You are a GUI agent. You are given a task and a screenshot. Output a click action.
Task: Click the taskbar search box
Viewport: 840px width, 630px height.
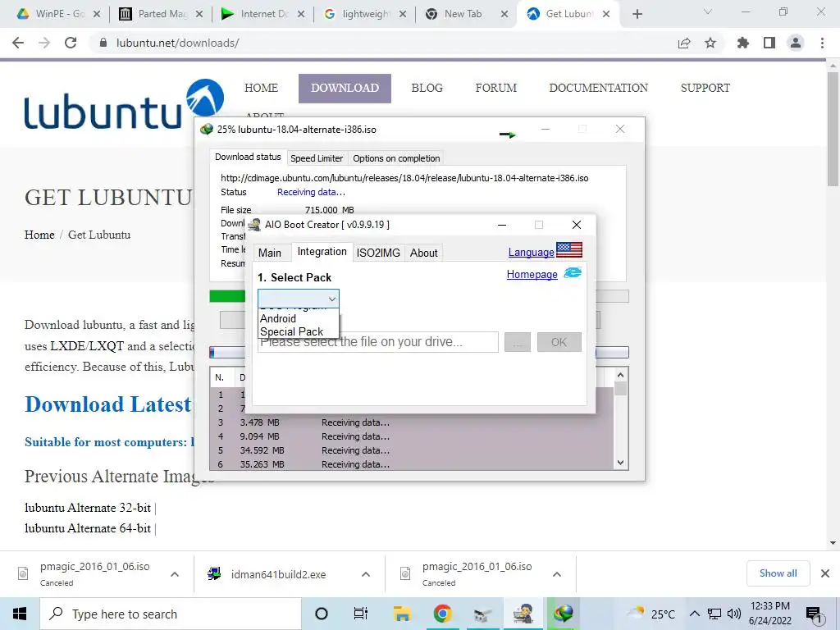[171, 614]
